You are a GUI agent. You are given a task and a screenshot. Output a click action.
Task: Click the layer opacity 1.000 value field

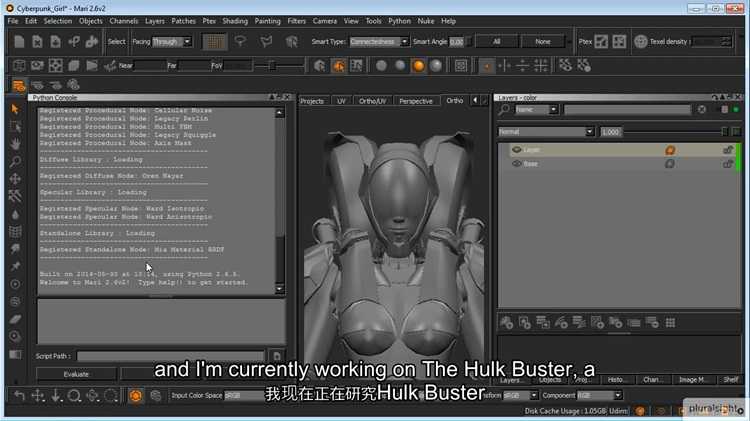click(611, 132)
